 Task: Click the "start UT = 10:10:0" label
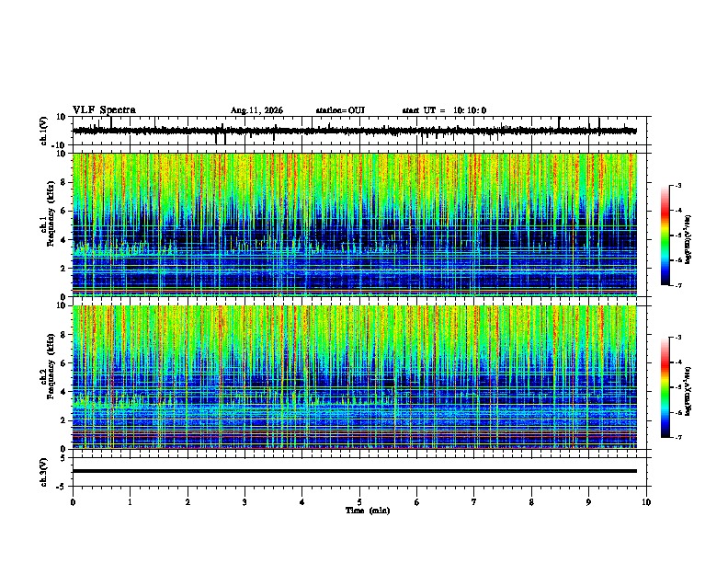444,110
